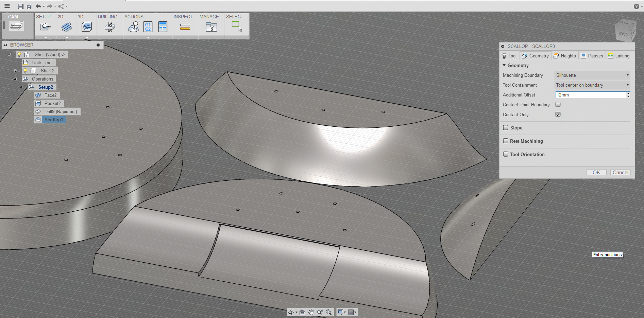Switch to the Linking tab

pos(619,56)
